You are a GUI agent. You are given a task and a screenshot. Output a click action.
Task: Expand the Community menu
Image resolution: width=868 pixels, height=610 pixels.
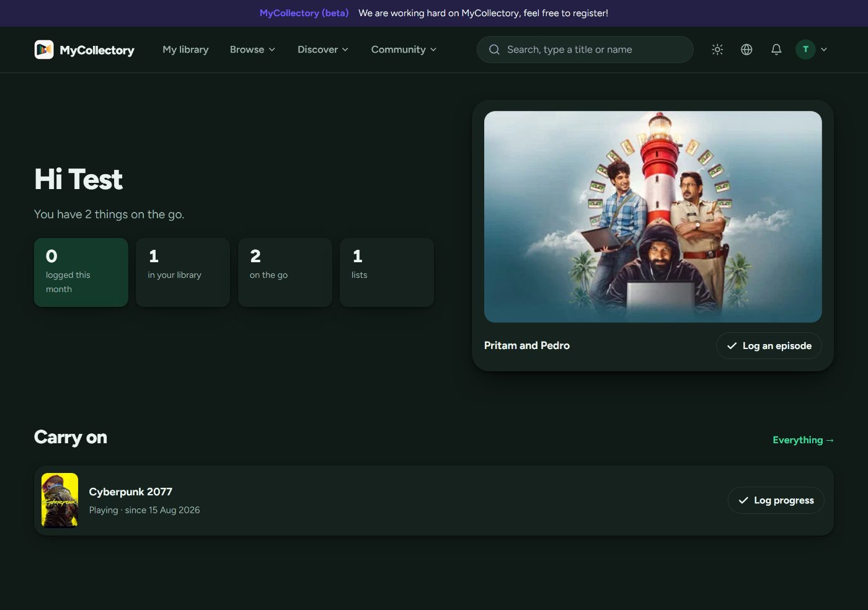(404, 50)
